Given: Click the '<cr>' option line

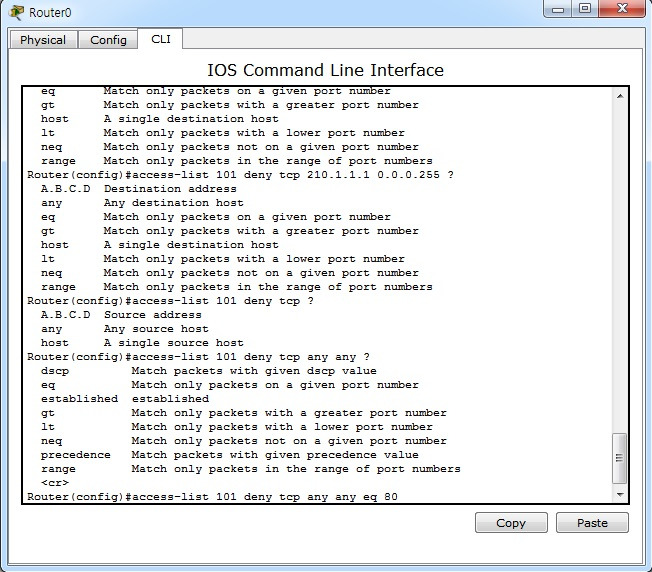Looking at the screenshot, I should (55, 483).
